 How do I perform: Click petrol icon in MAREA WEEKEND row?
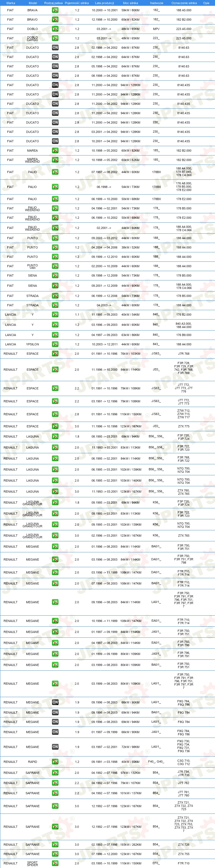(55, 160)
